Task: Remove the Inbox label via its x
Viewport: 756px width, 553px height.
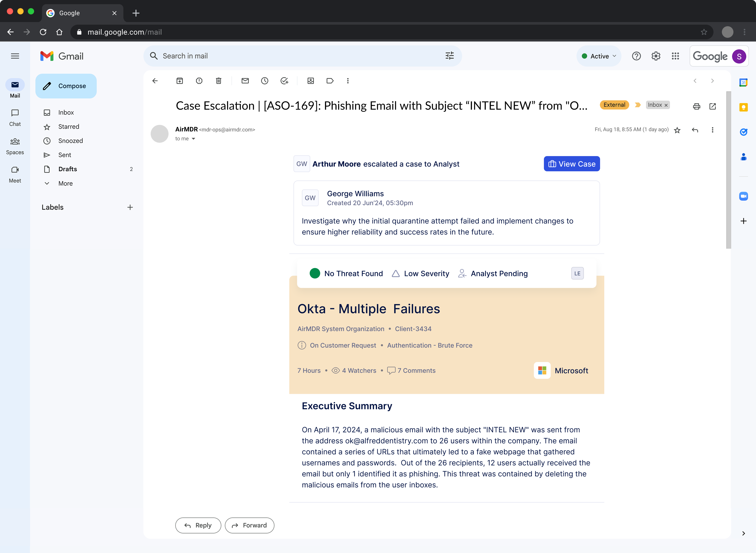Action: pos(666,105)
